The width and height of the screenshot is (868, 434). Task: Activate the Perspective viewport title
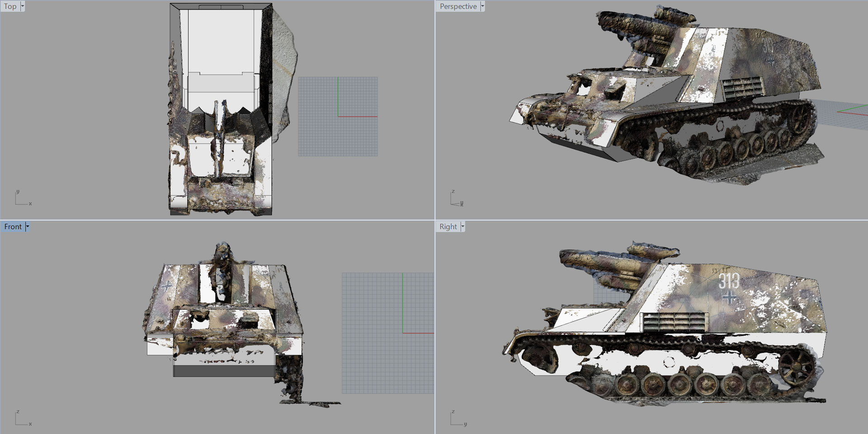pyautogui.click(x=458, y=6)
